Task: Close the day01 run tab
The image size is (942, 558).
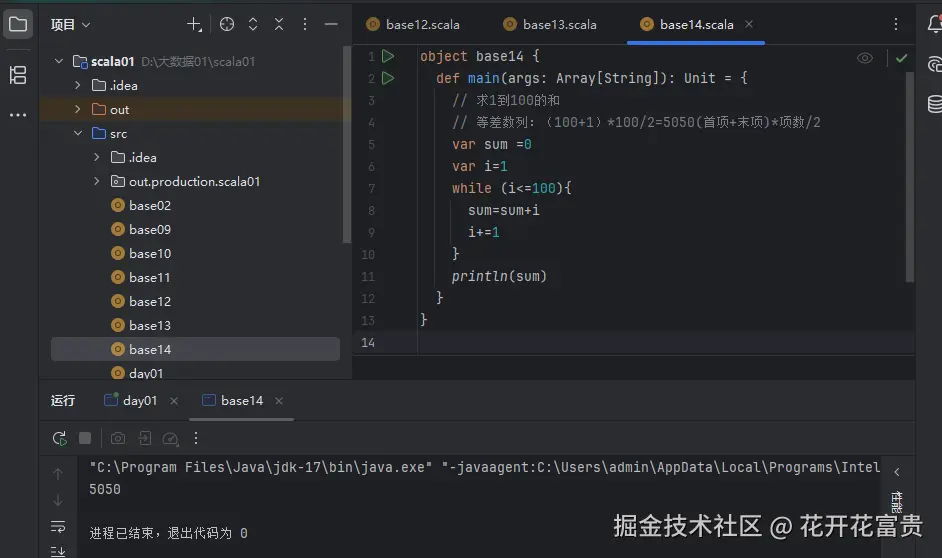Action: click(174, 401)
